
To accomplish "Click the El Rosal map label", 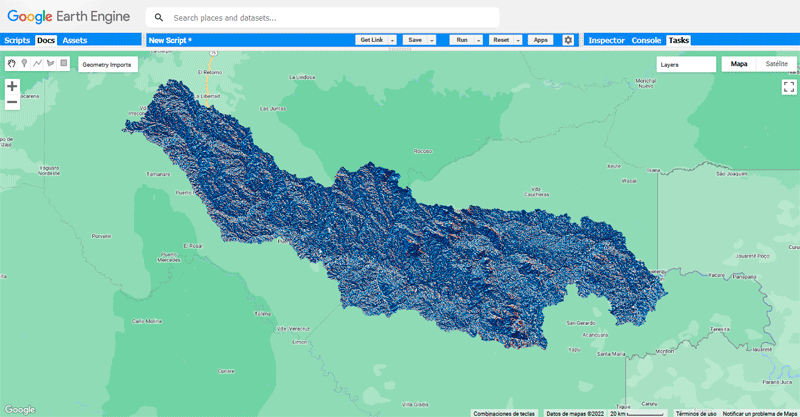I will (x=193, y=246).
